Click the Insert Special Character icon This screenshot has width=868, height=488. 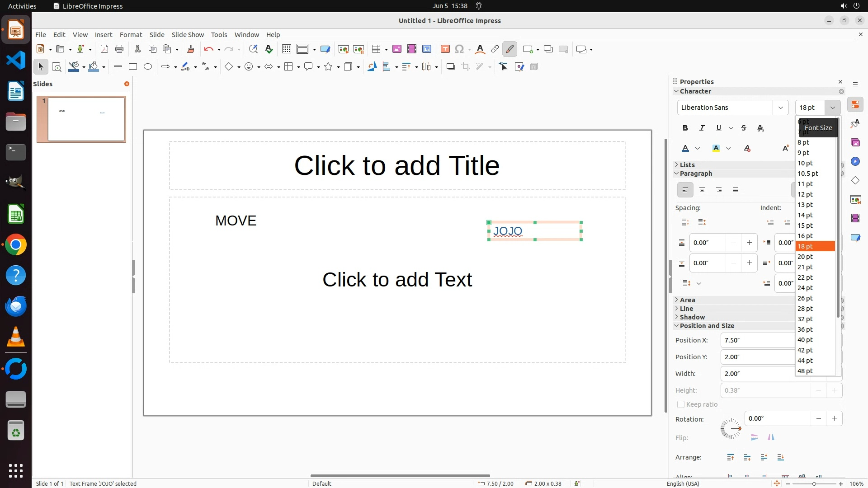pyautogui.click(x=459, y=49)
